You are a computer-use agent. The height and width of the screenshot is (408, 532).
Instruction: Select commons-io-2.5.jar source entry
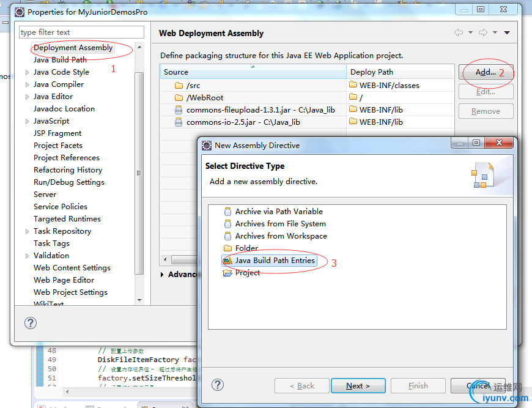coord(243,122)
